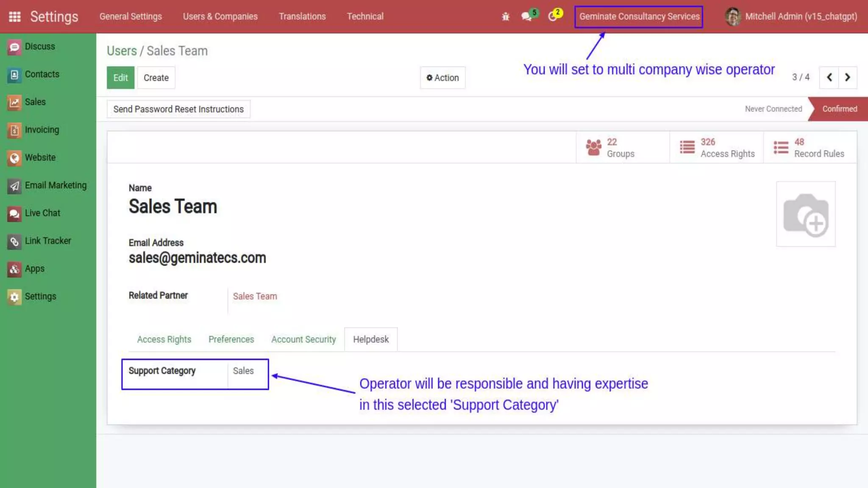Click the user avatar image placeholder

[x=805, y=214]
